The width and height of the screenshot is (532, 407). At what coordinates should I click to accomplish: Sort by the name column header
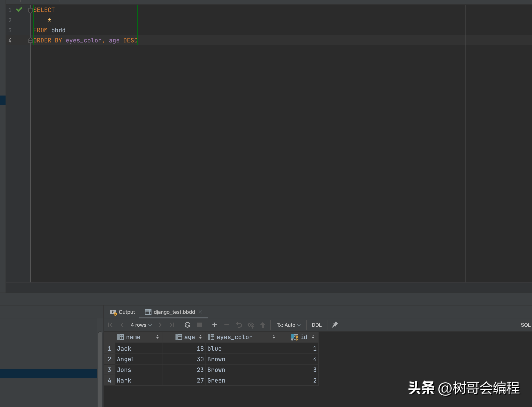(x=139, y=337)
